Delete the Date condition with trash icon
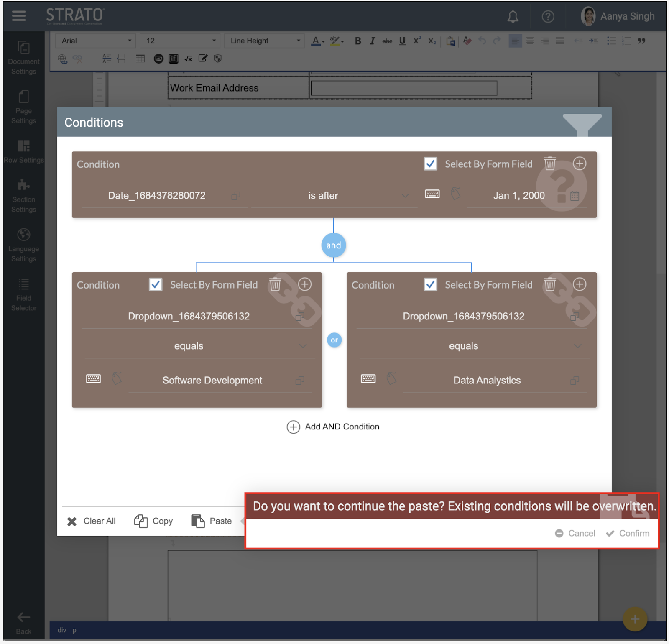Image resolution: width=669 pixels, height=644 pixels. pos(550,164)
